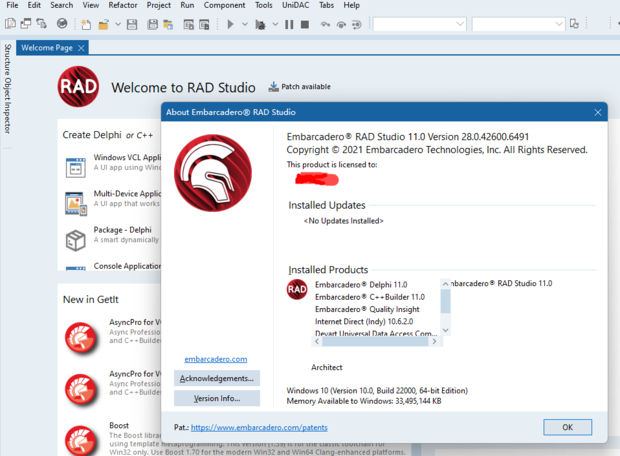
Task: Click the Pause toolbar button
Action: click(289, 25)
